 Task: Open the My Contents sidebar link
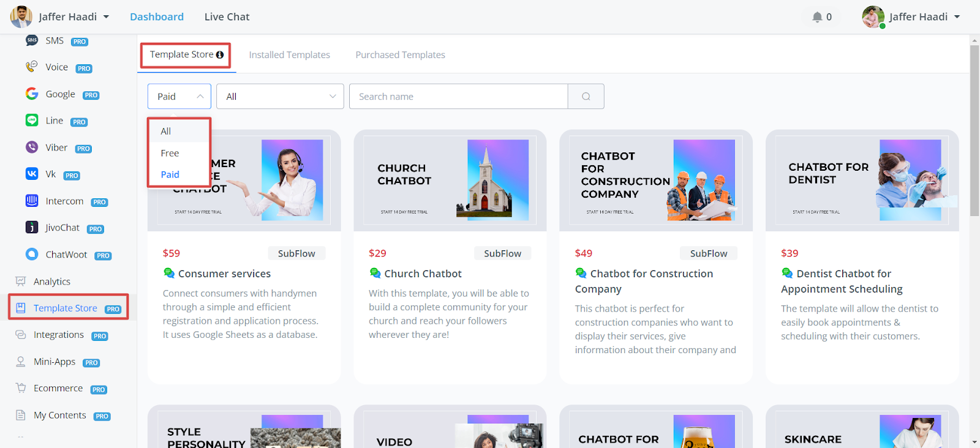[60, 415]
